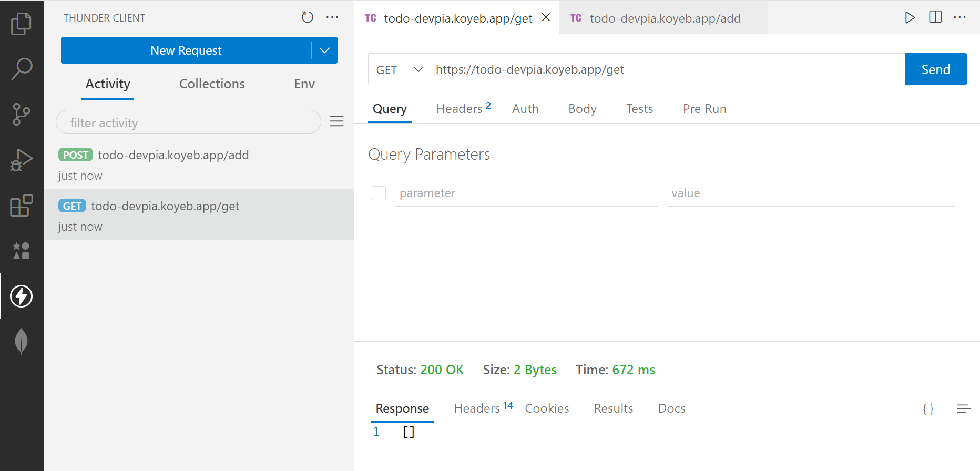Open Run and Debug view
The width and height of the screenshot is (980, 471).
[x=22, y=160]
